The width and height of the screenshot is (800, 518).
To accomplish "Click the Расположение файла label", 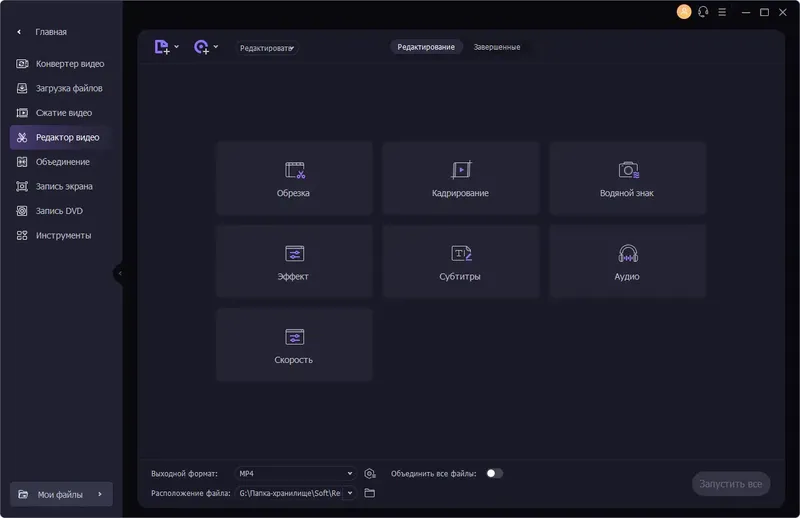I will click(191, 493).
